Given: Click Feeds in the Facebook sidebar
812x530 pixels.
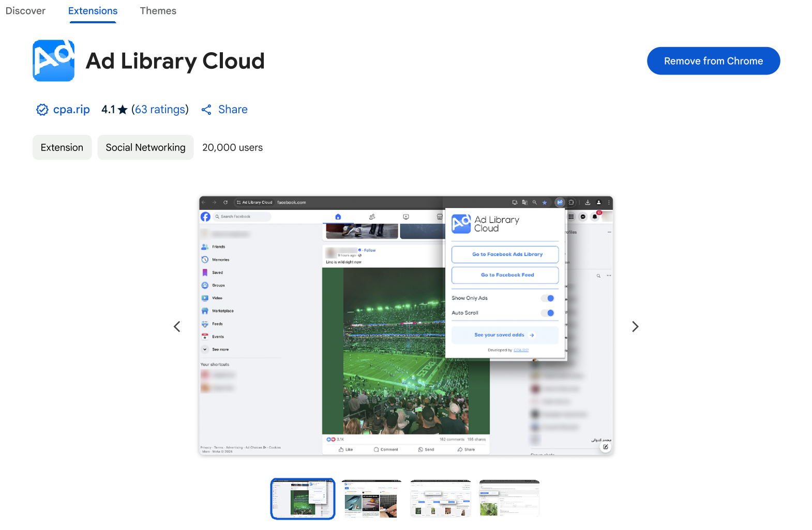Looking at the screenshot, I should pyautogui.click(x=212, y=324).
